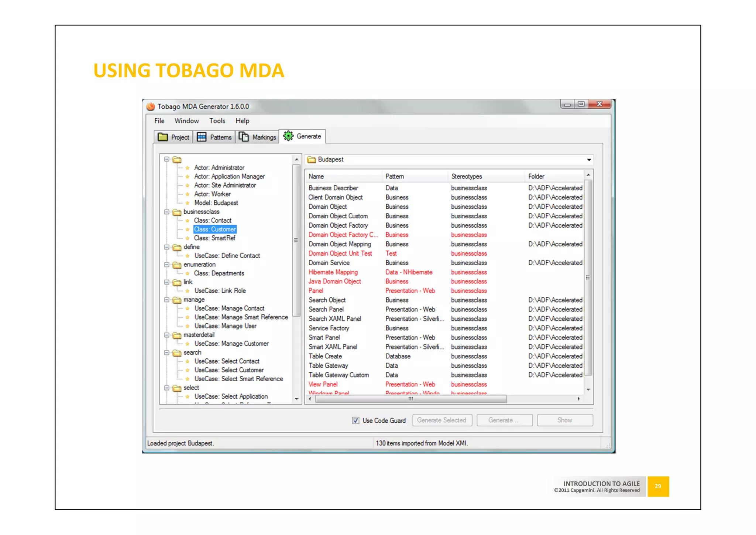This screenshot has height=535, width=756.
Task: Click star icon beside Actor: Administrator
Action: (x=188, y=168)
